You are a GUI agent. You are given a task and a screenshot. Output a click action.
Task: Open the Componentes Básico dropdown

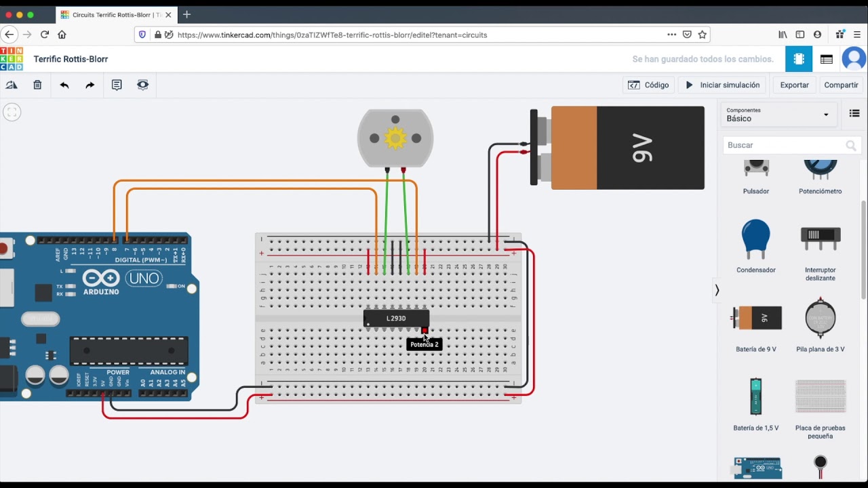[778, 115]
